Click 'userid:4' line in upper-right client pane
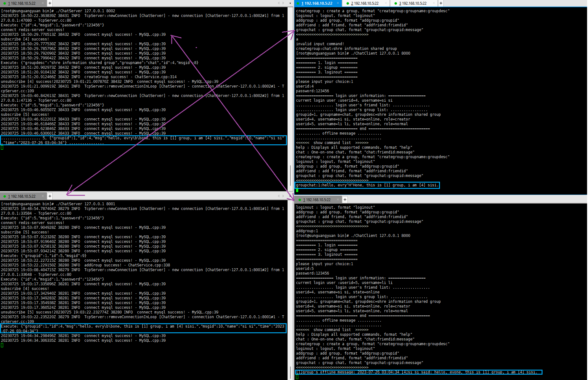This screenshot has width=588, height=380. click(305, 86)
